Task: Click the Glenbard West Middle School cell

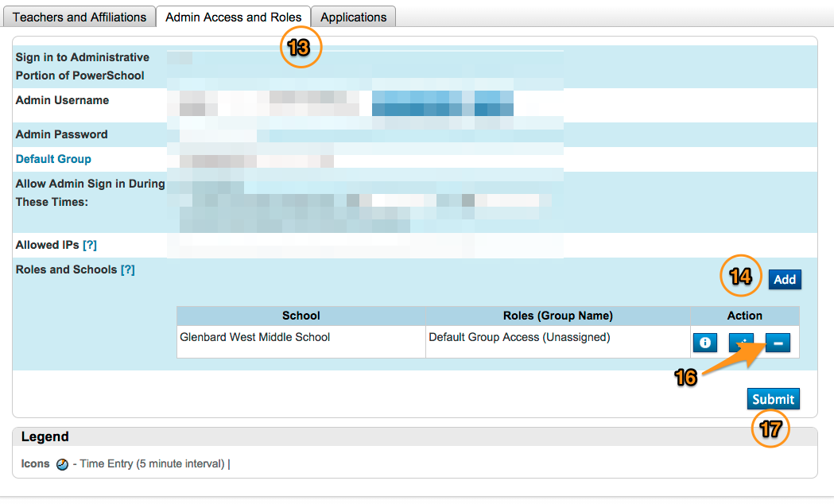Action: click(255, 337)
